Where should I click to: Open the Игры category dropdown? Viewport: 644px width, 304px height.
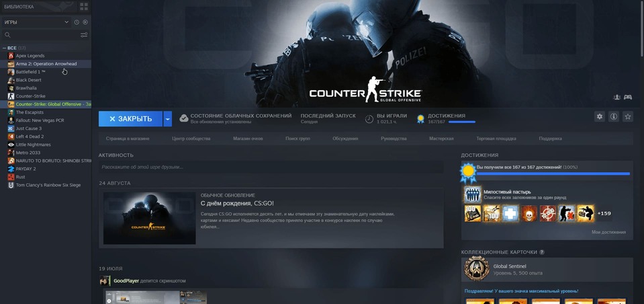36,22
